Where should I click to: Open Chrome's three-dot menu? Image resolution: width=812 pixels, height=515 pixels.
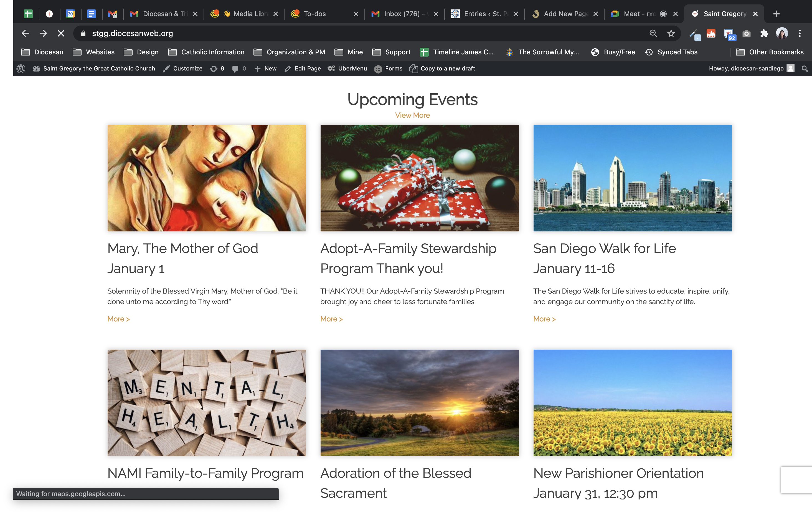pyautogui.click(x=800, y=33)
